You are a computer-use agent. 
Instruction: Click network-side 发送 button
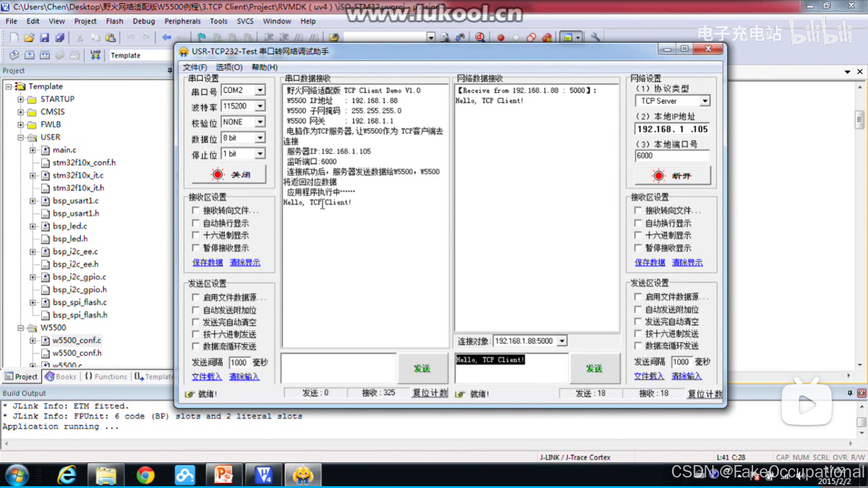click(x=595, y=368)
